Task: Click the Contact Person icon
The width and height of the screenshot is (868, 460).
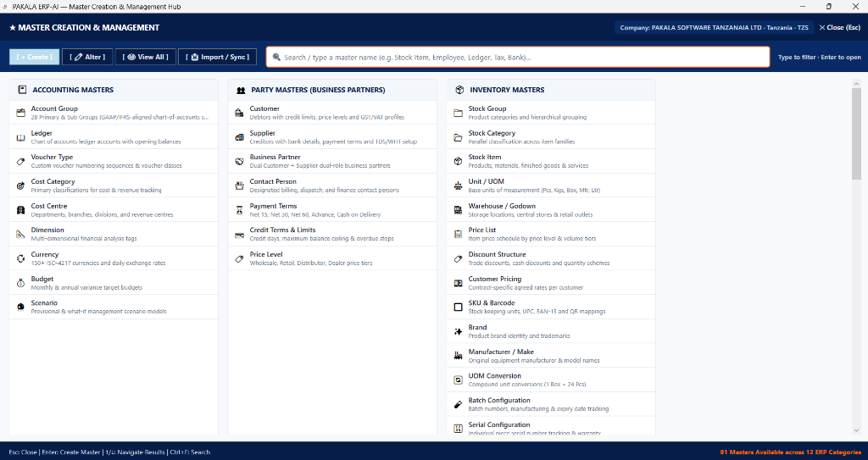Action: click(239, 186)
